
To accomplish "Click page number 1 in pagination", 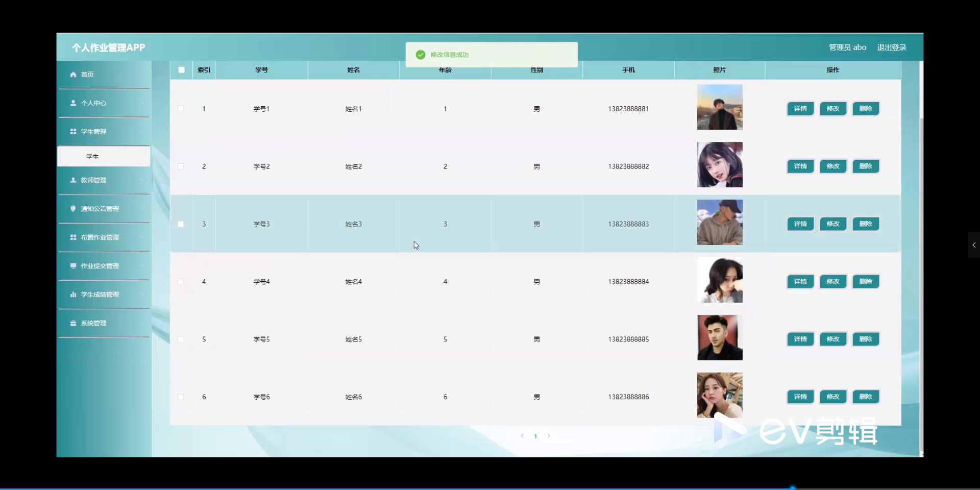I will (x=535, y=436).
